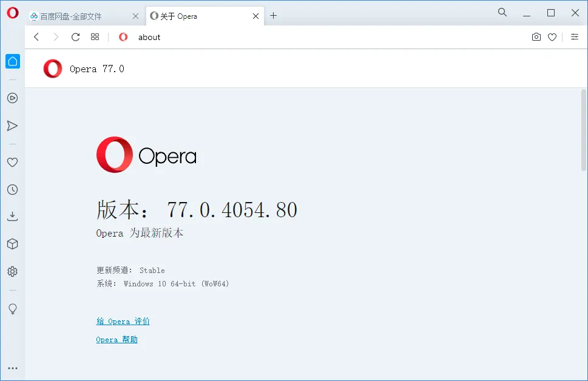
Task: Open Extensions via the box icon
Action: pos(12,243)
